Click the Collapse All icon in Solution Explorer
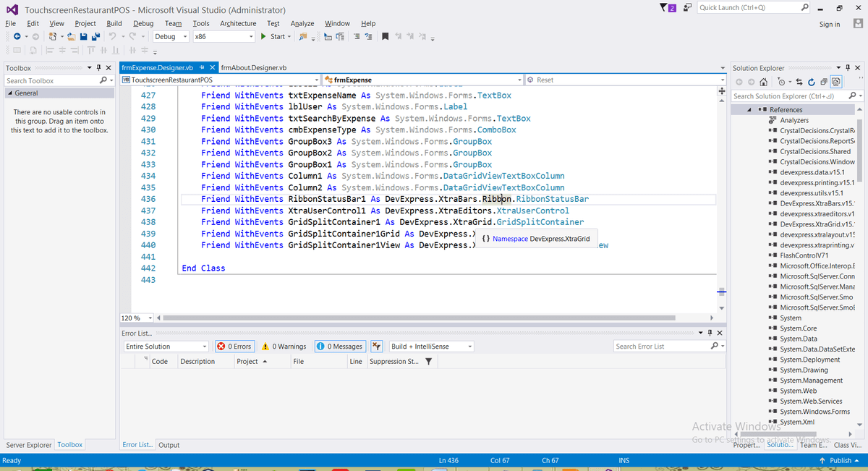 tap(823, 82)
